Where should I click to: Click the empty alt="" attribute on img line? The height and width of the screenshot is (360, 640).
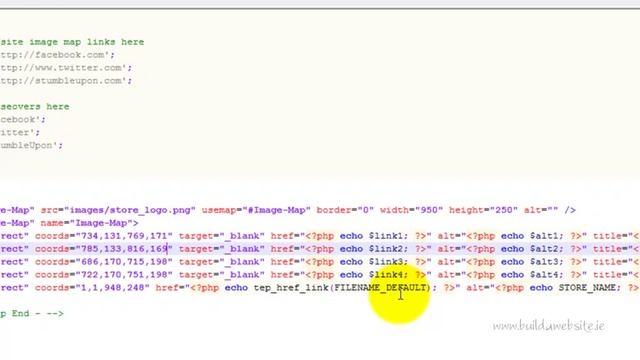[x=541, y=210]
